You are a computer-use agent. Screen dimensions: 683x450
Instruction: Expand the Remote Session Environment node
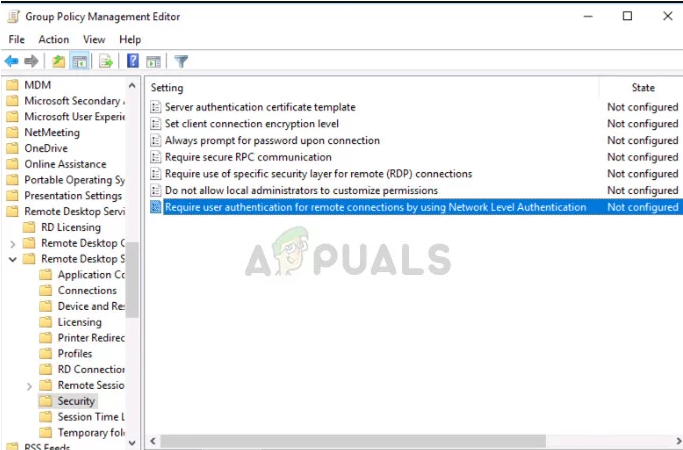click(29, 386)
